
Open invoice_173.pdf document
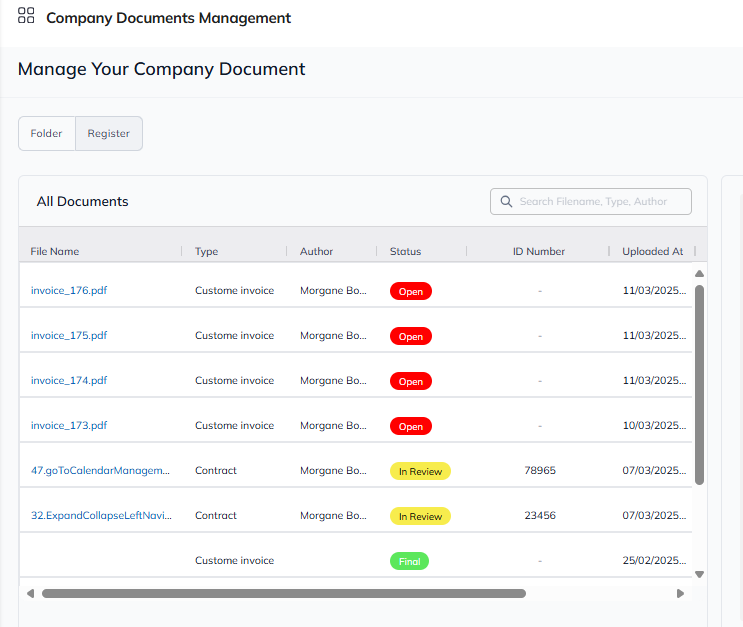(68, 426)
